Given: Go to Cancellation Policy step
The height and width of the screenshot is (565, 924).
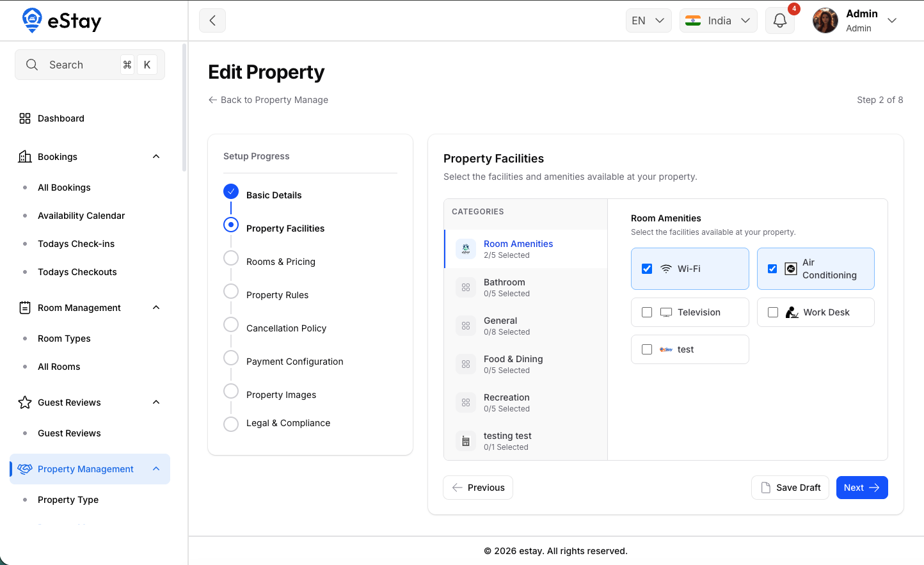Looking at the screenshot, I should coord(286,328).
